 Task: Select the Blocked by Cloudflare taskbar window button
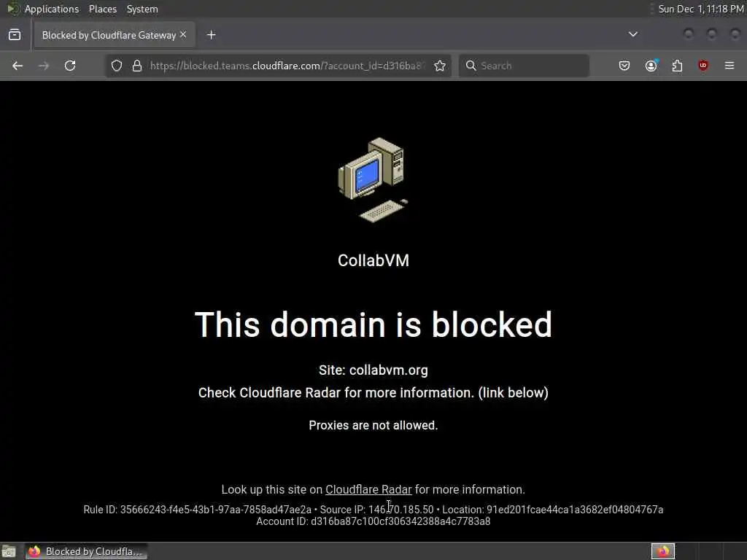coord(86,551)
